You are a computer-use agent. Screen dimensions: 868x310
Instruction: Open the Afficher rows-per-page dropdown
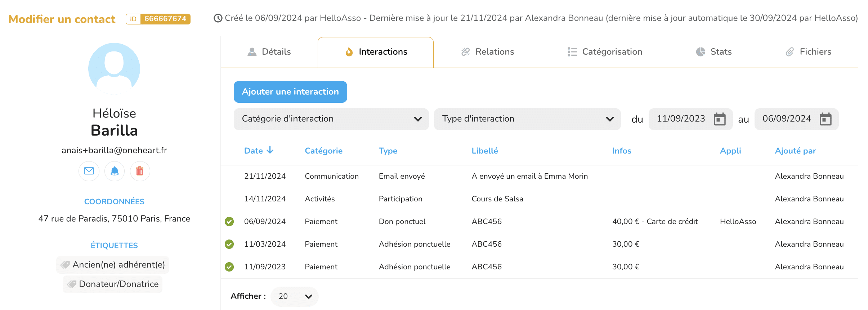point(295,296)
